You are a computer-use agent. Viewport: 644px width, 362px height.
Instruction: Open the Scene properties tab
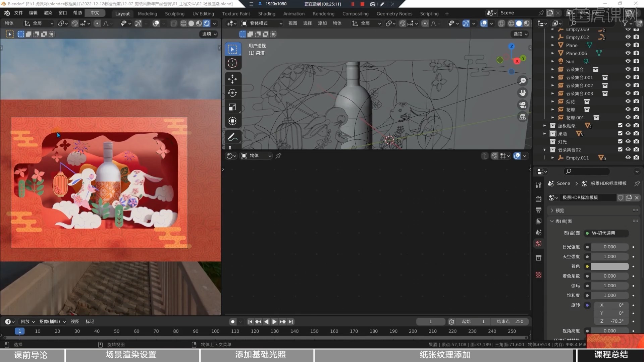(x=539, y=232)
